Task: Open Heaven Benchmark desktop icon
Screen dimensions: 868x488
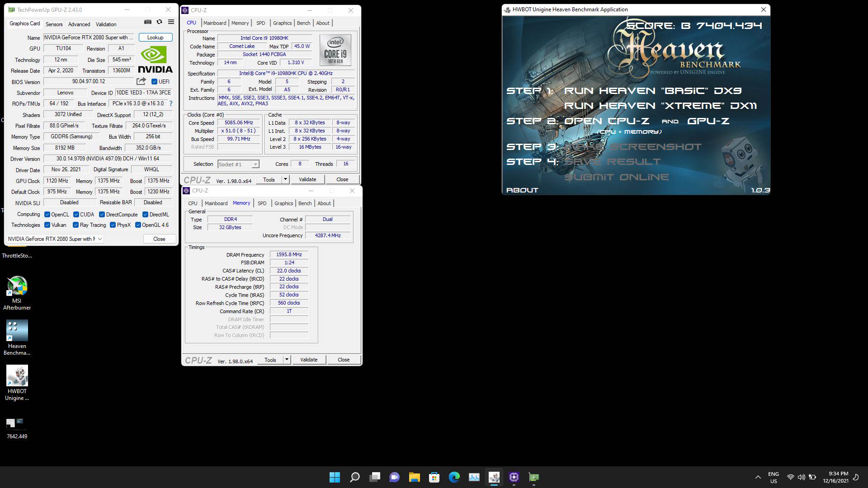Action: [17, 338]
